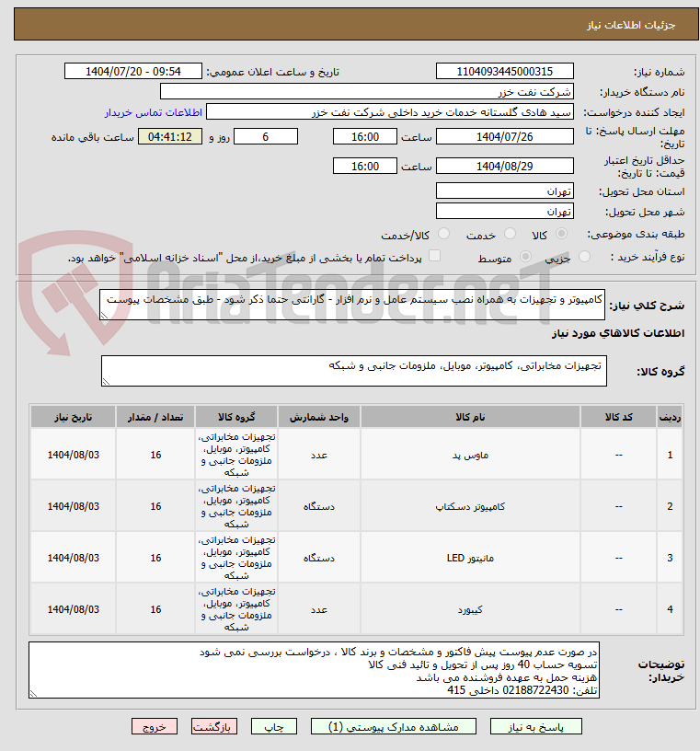Select the 'کالا' radio button
The width and height of the screenshot is (700, 751).
point(561,234)
